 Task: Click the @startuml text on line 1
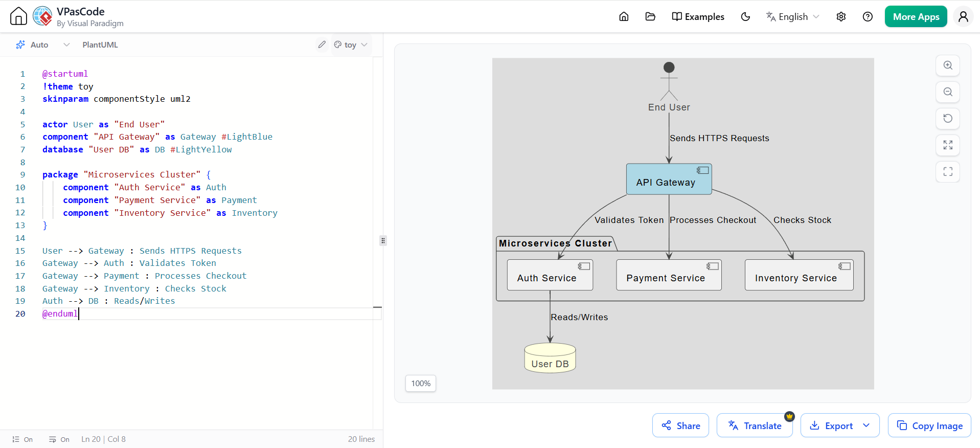(65, 74)
